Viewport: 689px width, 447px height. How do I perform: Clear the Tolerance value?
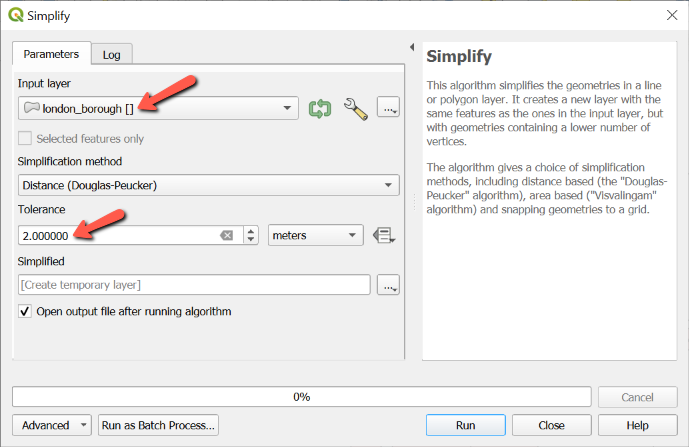tap(226, 236)
